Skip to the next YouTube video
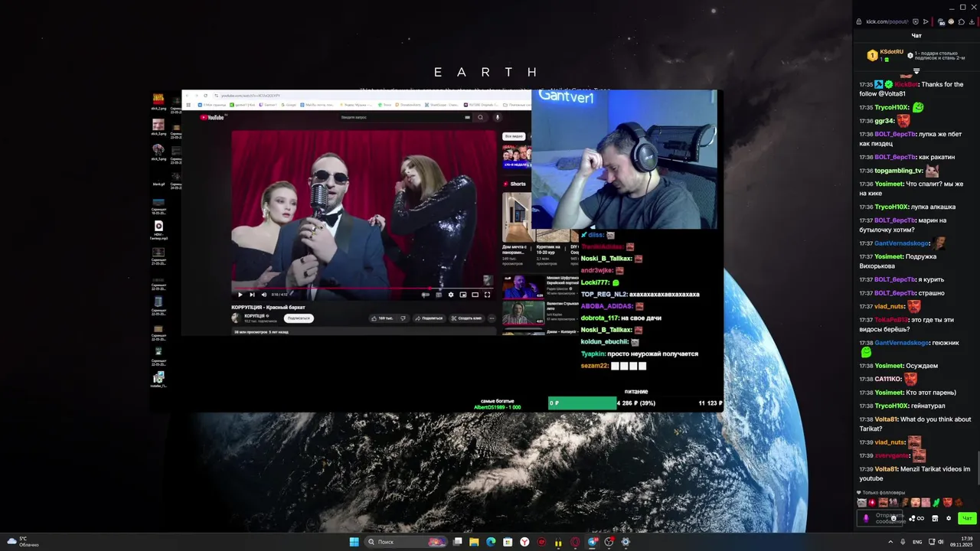 (252, 295)
